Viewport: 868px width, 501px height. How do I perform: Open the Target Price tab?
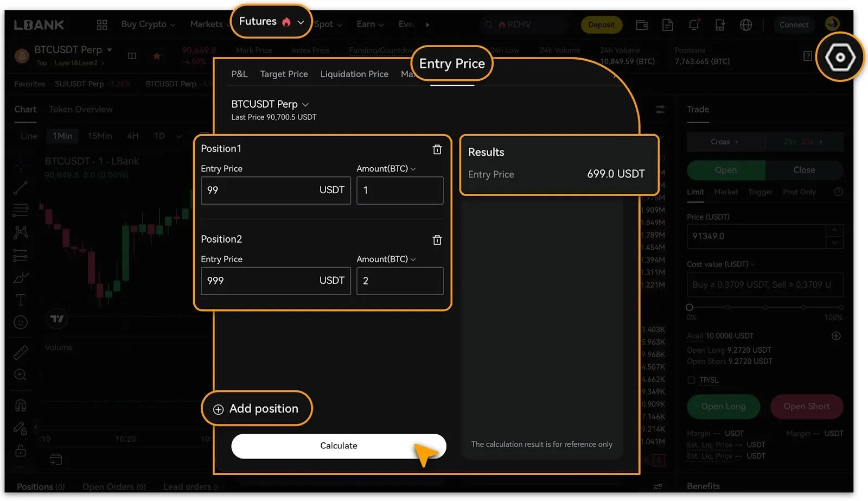point(284,74)
